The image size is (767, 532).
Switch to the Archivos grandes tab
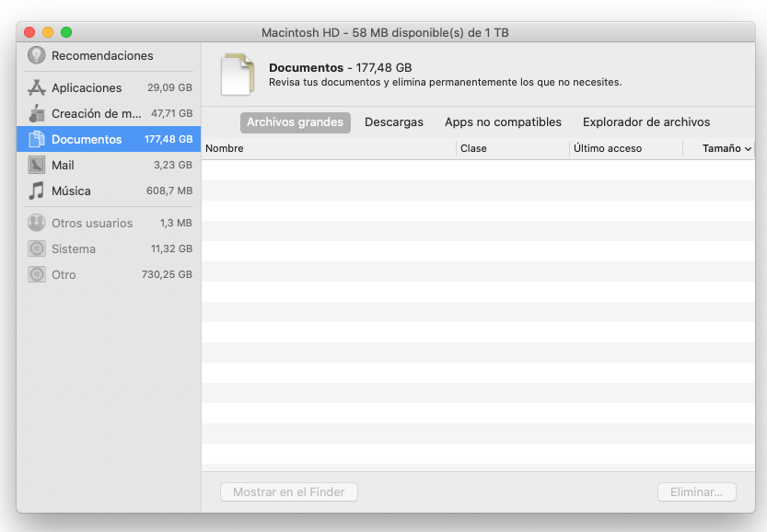point(295,122)
